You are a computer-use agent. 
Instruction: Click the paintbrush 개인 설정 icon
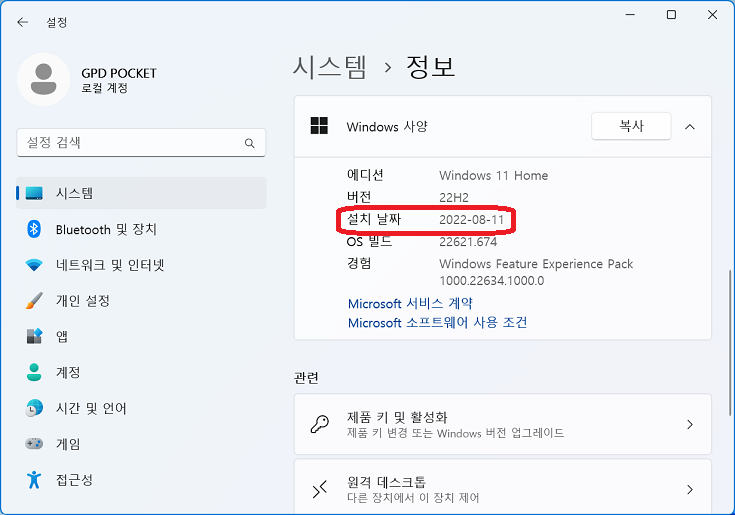(x=34, y=301)
